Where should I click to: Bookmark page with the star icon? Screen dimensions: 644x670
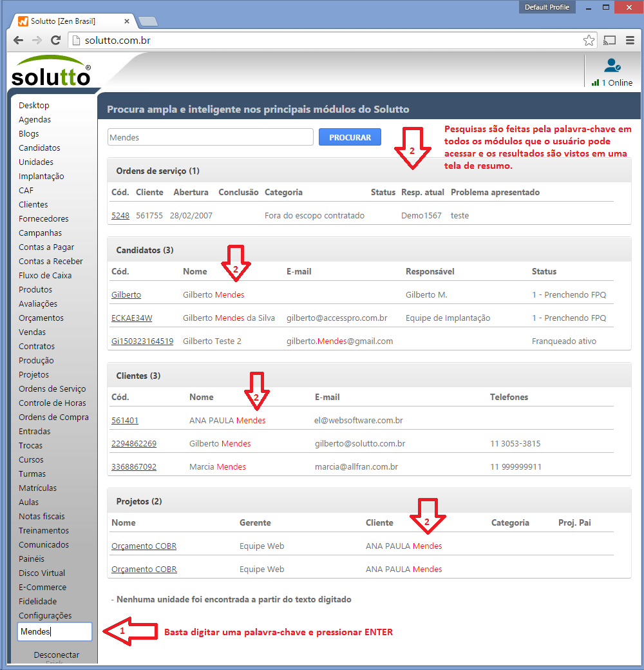[x=589, y=40]
